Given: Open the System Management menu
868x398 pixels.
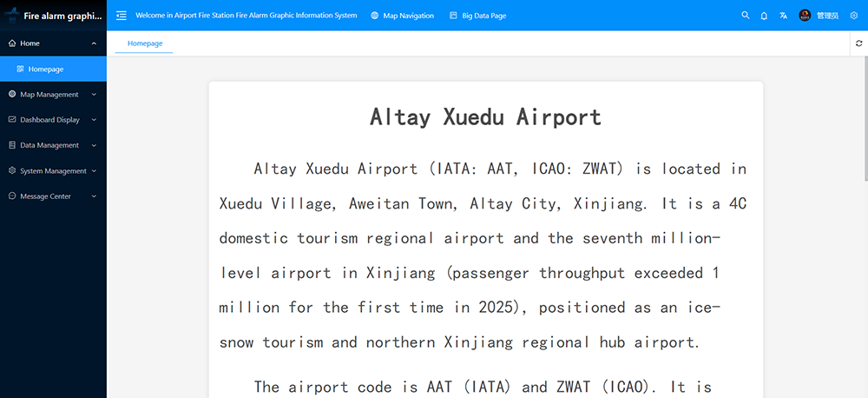Looking at the screenshot, I should point(53,170).
